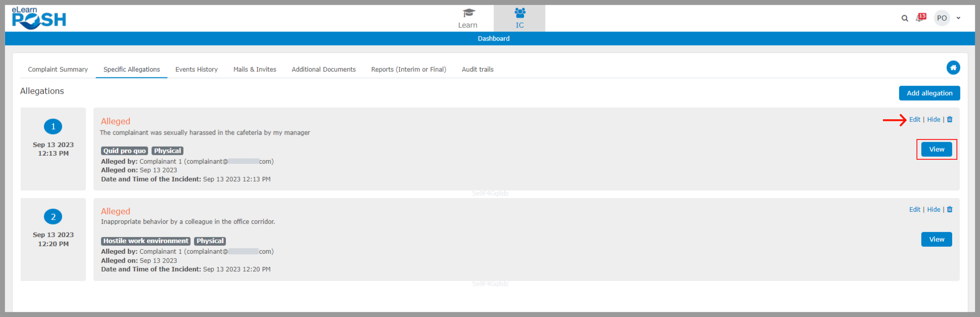Edit the second allegation
This screenshot has width=980, height=317.
coord(914,210)
